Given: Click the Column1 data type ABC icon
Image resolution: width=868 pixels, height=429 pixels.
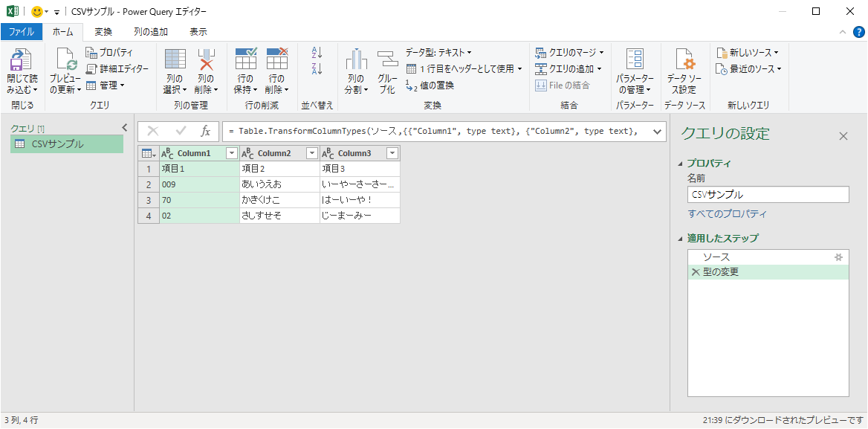Looking at the screenshot, I should coord(167,153).
